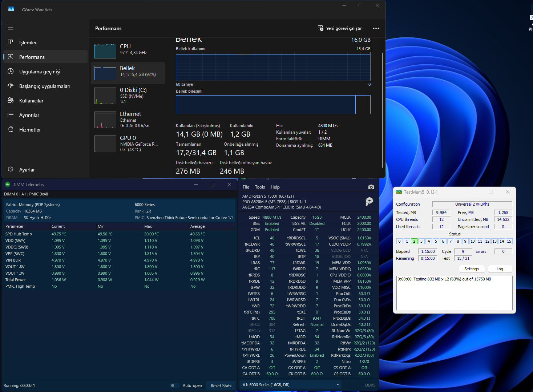
Task: Select PMIC High Temp row
Action: [119, 286]
